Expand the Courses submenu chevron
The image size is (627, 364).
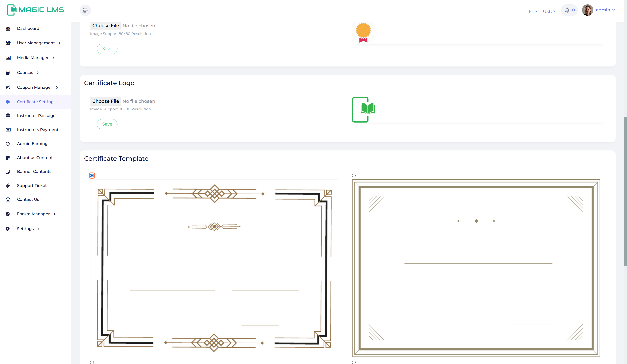pyautogui.click(x=38, y=73)
